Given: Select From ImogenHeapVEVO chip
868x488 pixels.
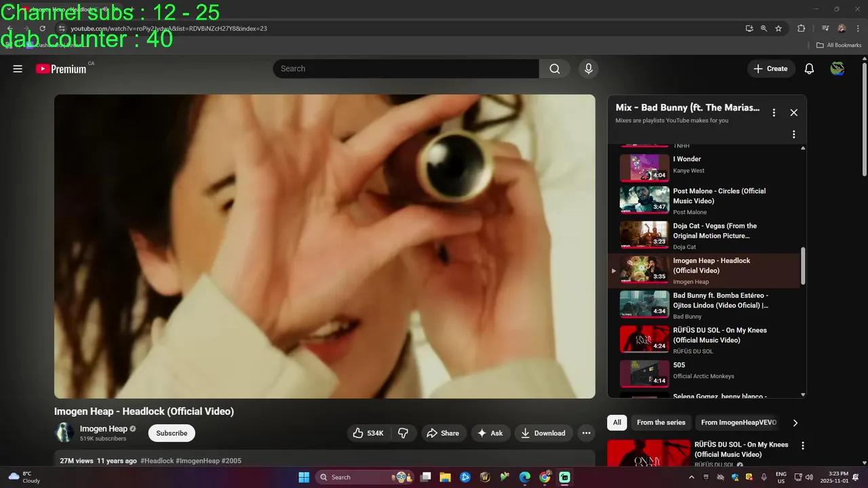Looking at the screenshot, I should [x=738, y=422].
